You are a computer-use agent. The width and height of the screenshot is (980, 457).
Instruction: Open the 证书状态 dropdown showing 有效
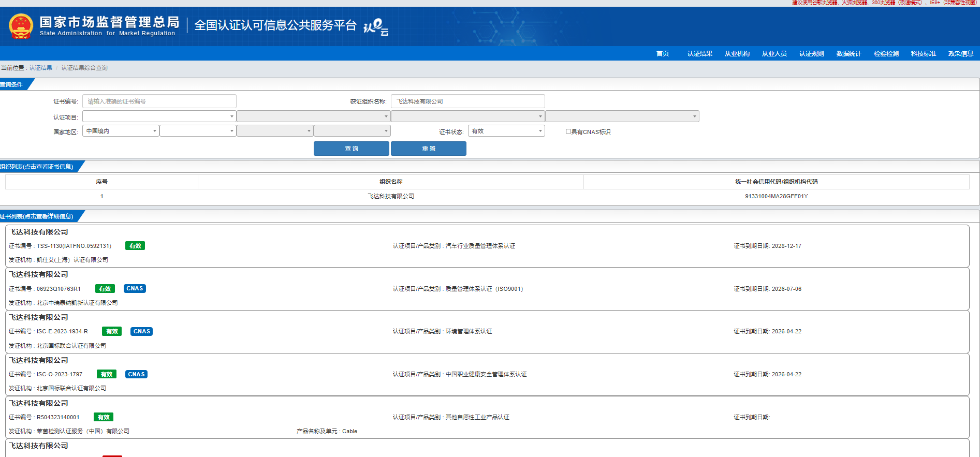(x=506, y=131)
